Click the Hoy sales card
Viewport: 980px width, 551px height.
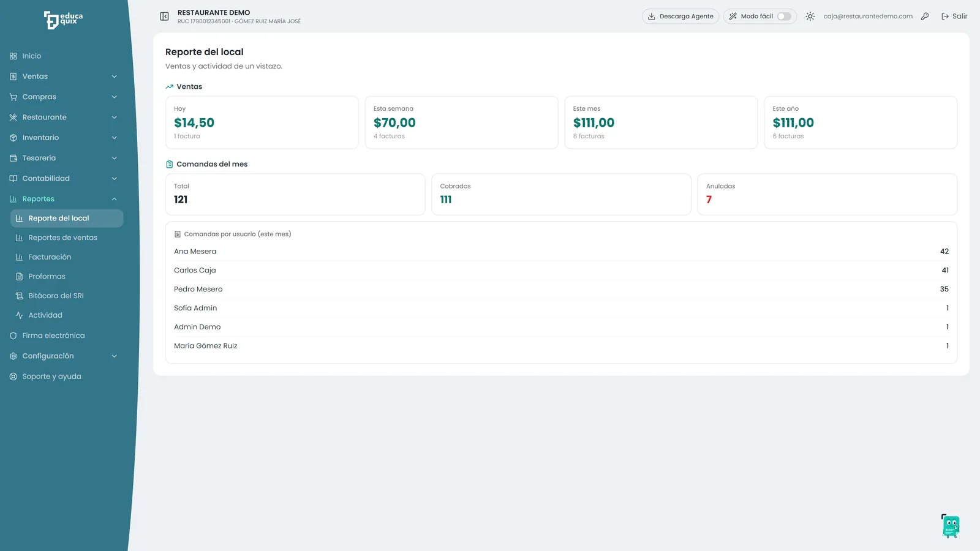click(x=262, y=122)
